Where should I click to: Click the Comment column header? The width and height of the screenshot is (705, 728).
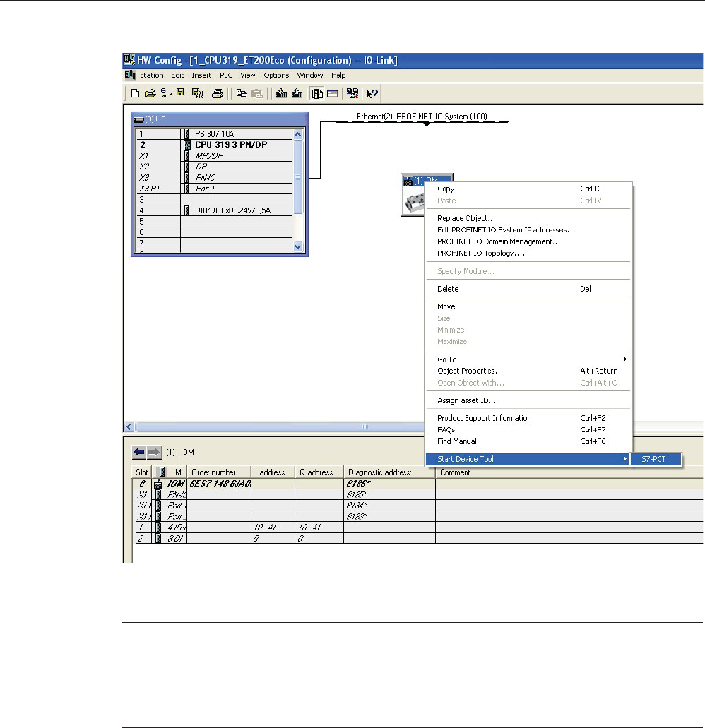click(569, 472)
